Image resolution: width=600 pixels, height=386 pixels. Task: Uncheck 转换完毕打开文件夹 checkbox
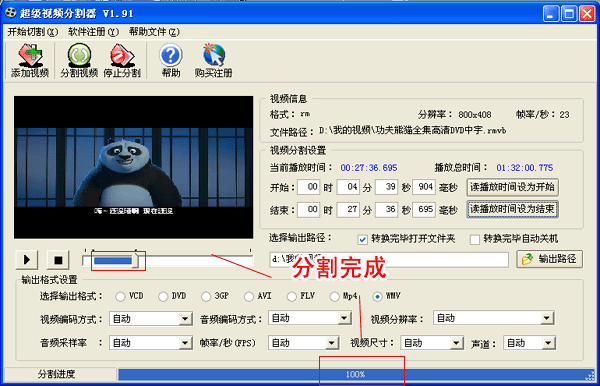pyautogui.click(x=362, y=240)
